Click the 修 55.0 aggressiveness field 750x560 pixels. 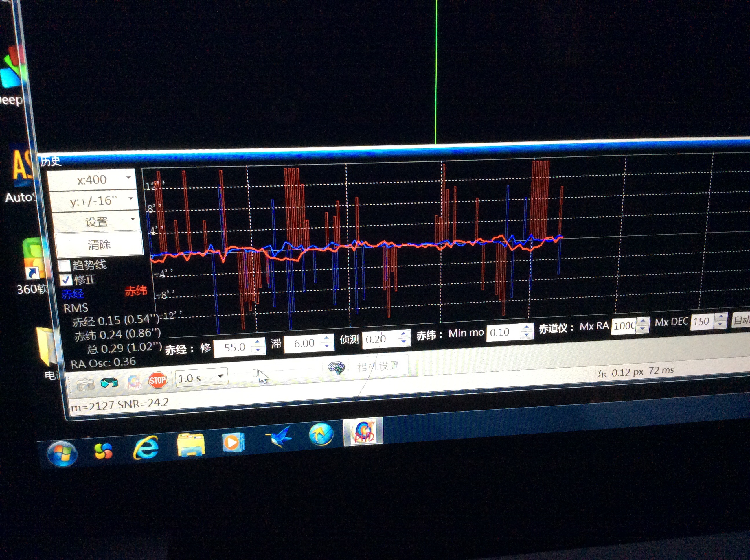point(234,347)
